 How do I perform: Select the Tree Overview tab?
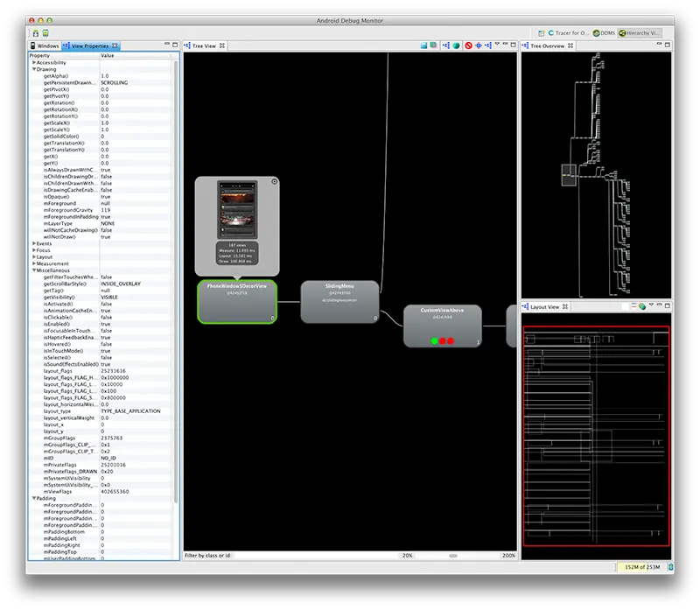tap(547, 46)
